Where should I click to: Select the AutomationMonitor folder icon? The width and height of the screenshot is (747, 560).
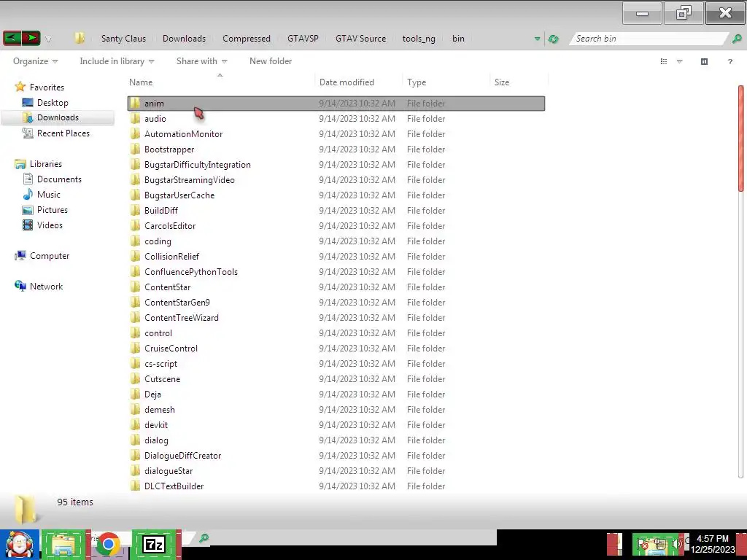(x=135, y=134)
